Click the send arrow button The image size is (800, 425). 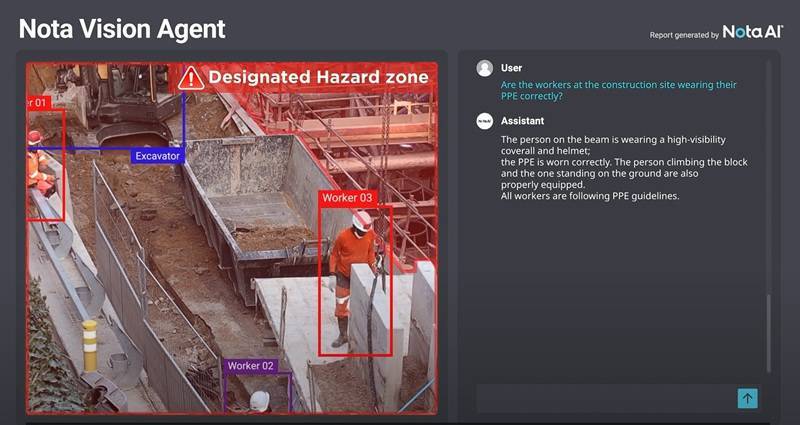pos(747,398)
